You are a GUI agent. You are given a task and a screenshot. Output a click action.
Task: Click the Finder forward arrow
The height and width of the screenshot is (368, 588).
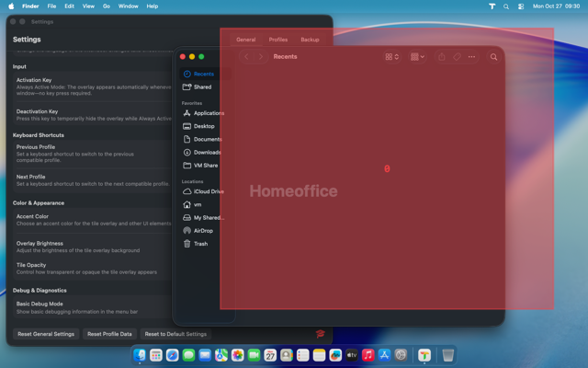click(261, 57)
